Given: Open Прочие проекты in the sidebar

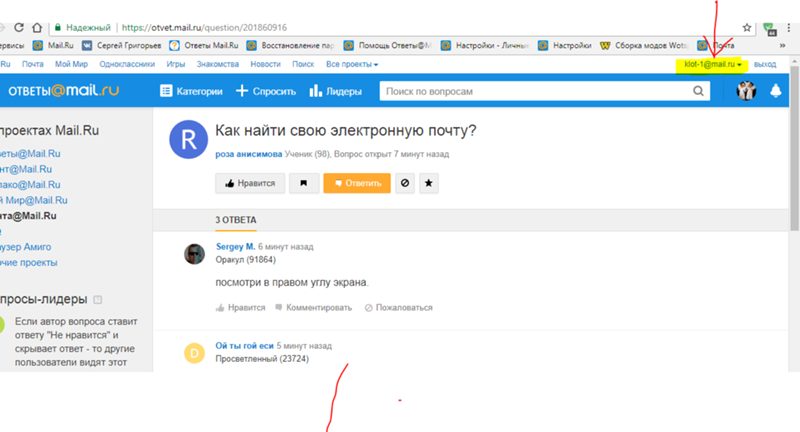Looking at the screenshot, I should coord(29,263).
